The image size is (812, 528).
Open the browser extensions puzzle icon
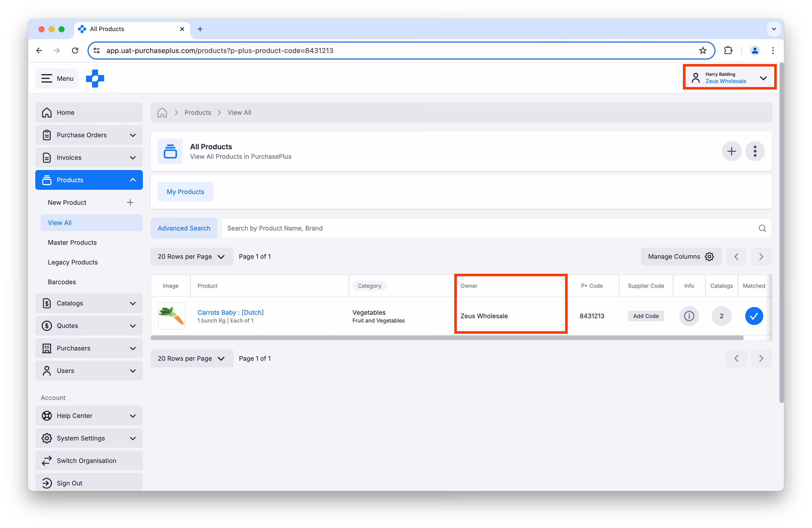click(728, 51)
